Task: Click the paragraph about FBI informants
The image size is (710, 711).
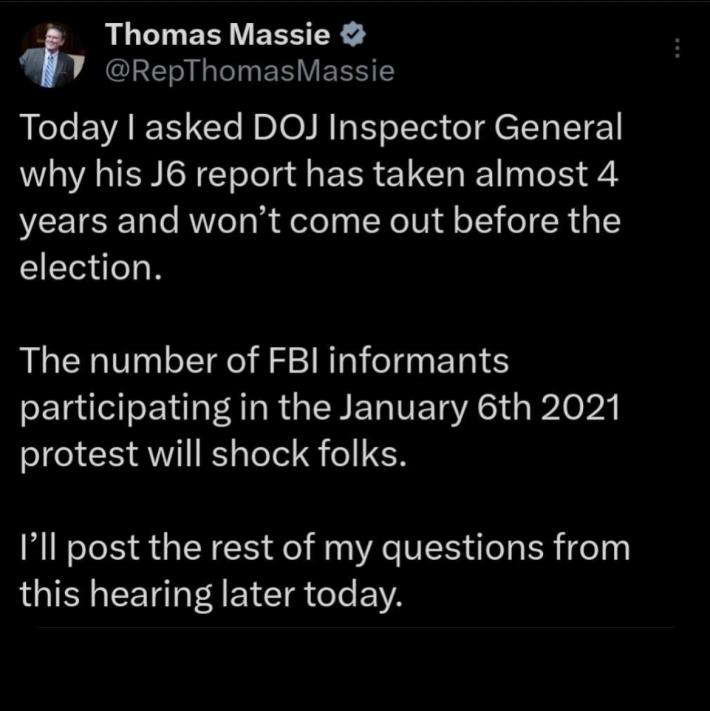Action: click(x=320, y=408)
